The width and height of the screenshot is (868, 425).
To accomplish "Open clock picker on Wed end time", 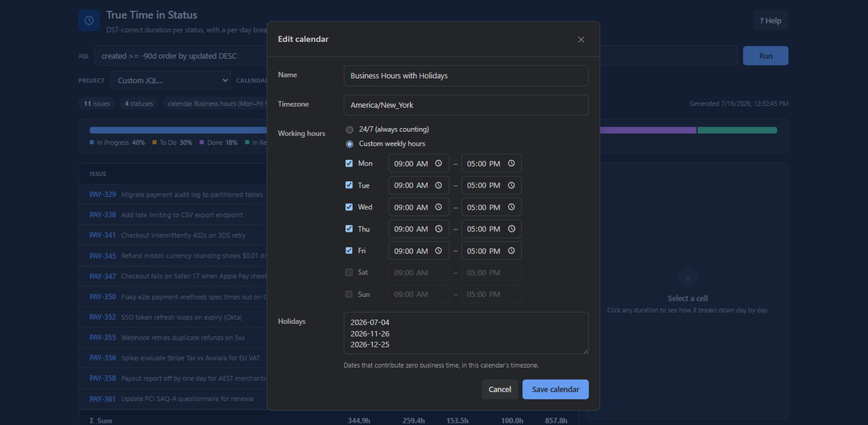I will [511, 207].
